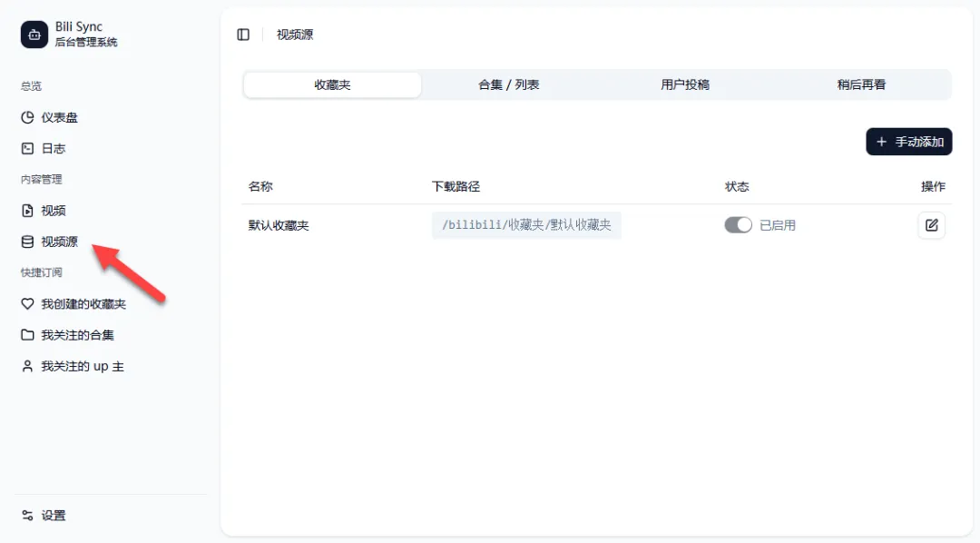This screenshot has height=543, width=980.
Task: Click the 设置 sliders icon
Action: [27, 516]
